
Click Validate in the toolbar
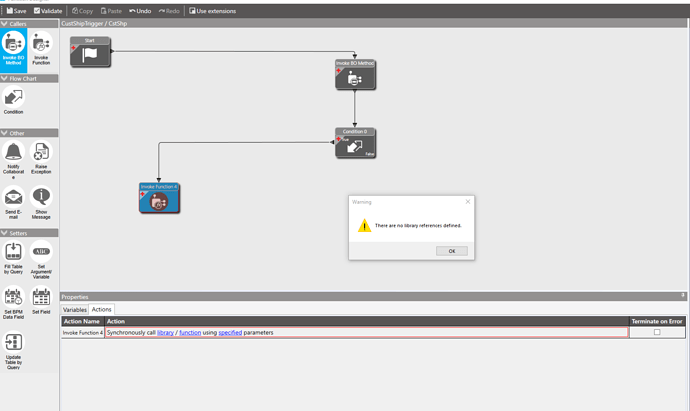tap(48, 11)
